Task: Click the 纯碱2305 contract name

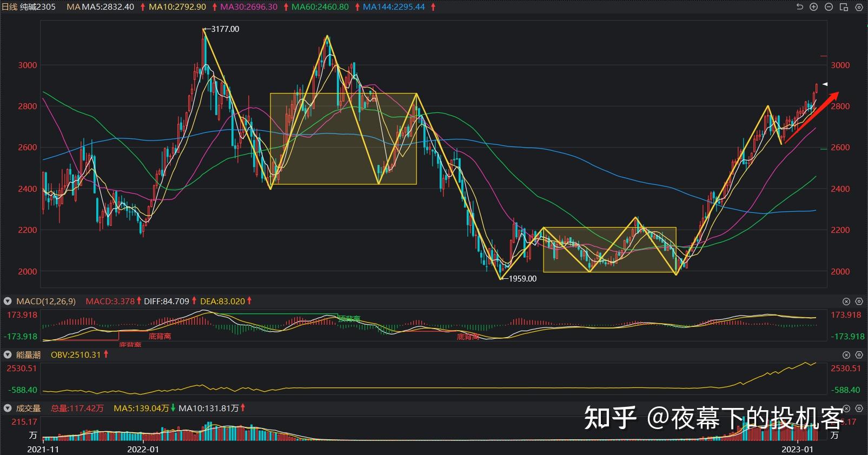Action: pos(38,7)
